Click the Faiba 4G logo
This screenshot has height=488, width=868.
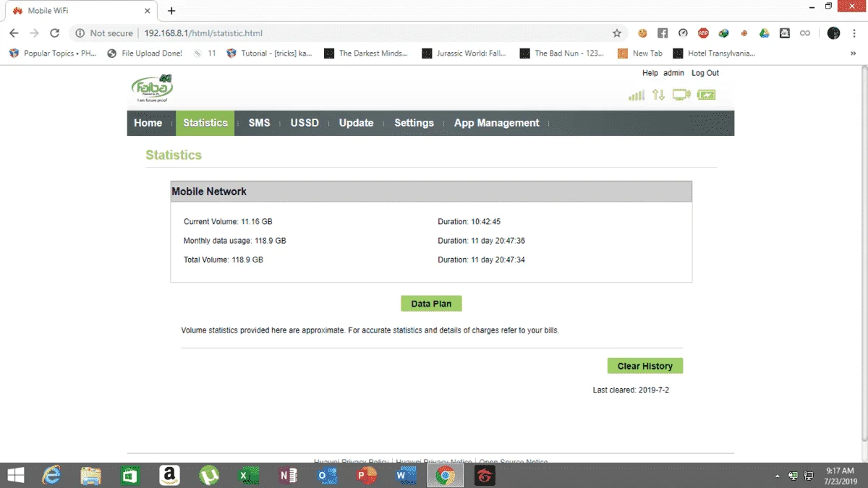point(152,89)
